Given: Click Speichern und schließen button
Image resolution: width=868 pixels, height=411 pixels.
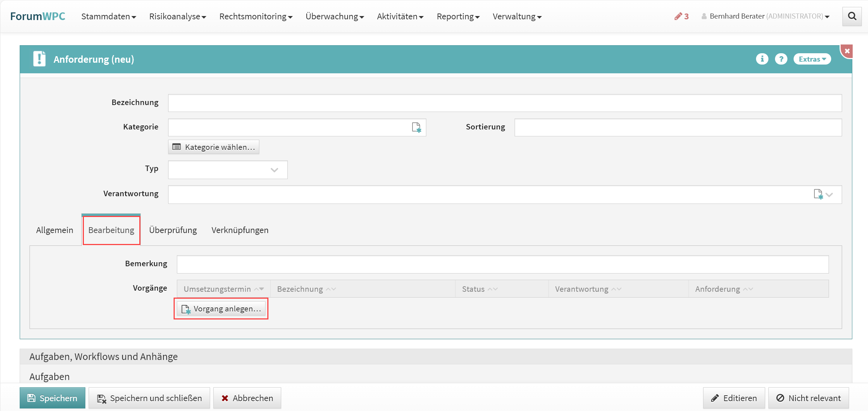Looking at the screenshot, I should [149, 398].
